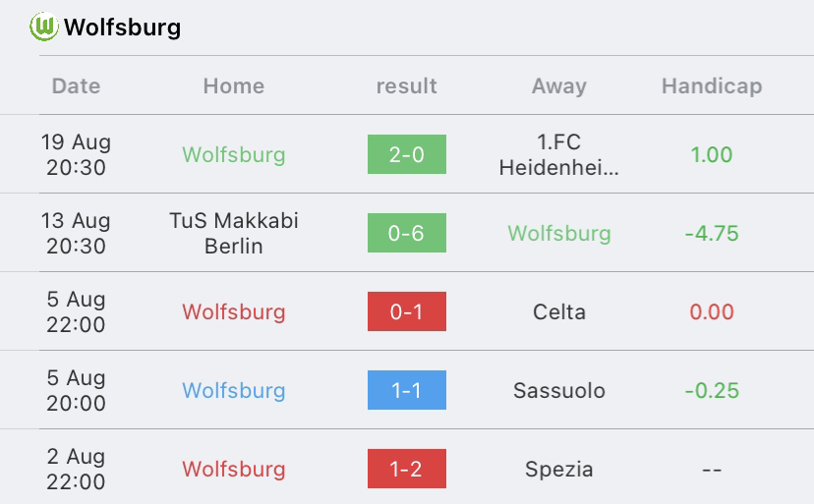
Task: Open the green 2-0 result badge
Action: (x=407, y=154)
